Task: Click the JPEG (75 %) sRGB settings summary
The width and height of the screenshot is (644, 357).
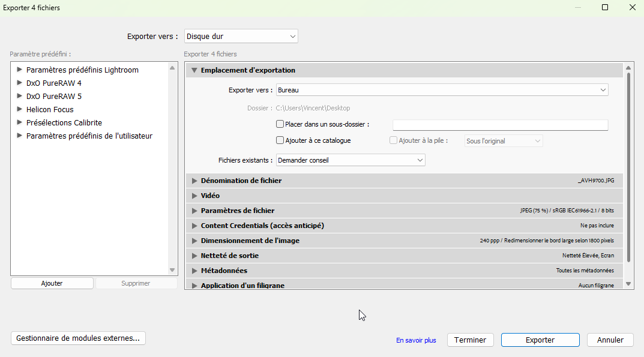Action: click(567, 211)
